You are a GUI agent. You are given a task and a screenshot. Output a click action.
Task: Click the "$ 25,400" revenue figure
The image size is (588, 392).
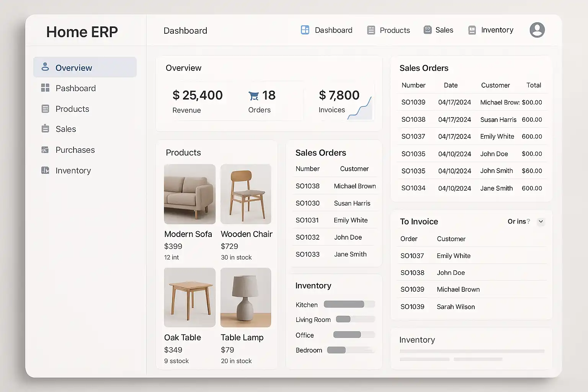(x=198, y=95)
